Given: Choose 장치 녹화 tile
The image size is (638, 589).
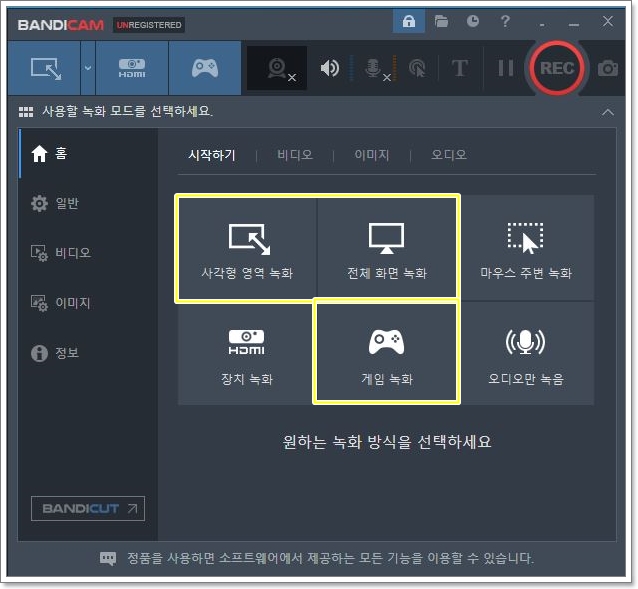Looking at the screenshot, I should pyautogui.click(x=247, y=354).
